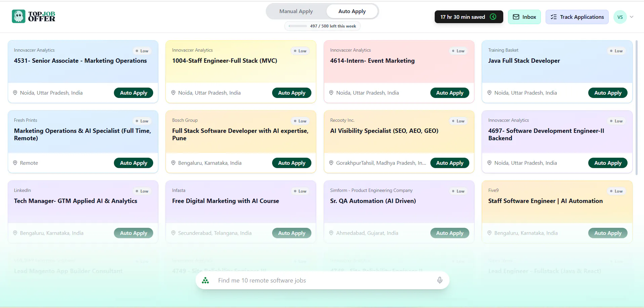Image resolution: width=644 pixels, height=308 pixels.
Task: Click location pin on Intern Event Marketing card
Action: [331, 93]
